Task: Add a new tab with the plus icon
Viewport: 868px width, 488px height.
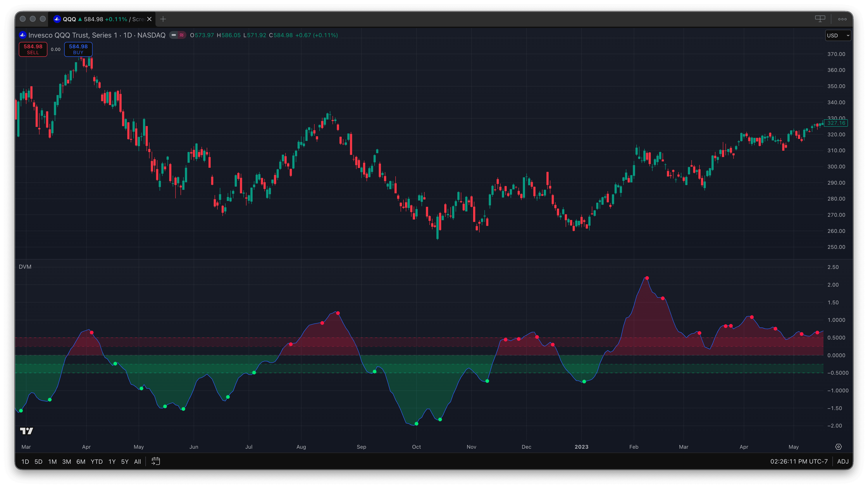Action: [x=163, y=19]
